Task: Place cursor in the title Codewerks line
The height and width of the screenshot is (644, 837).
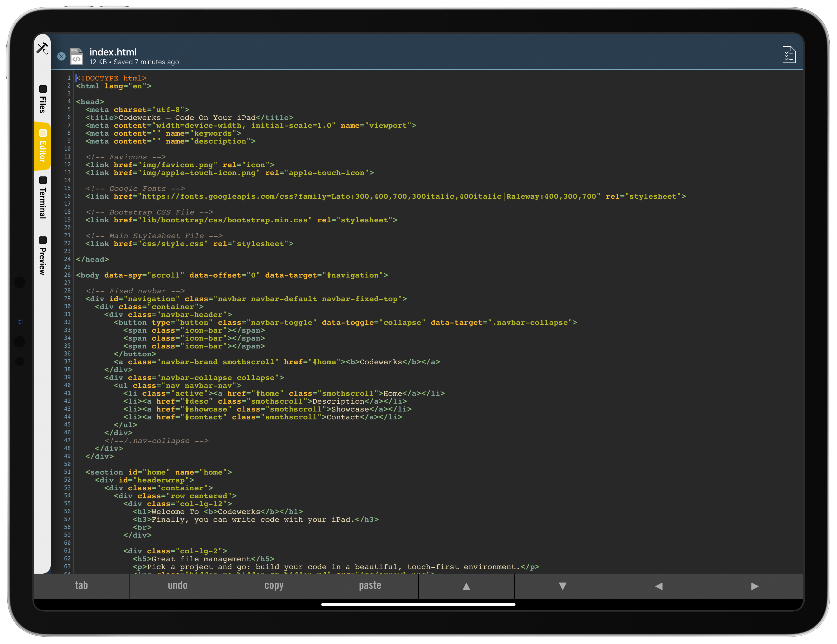Action: pyautogui.click(x=189, y=118)
